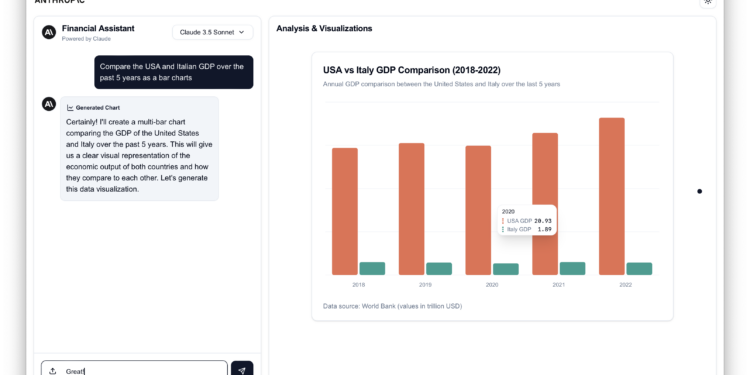
Task: Click the user message about GDP bar charts
Action: tap(174, 72)
